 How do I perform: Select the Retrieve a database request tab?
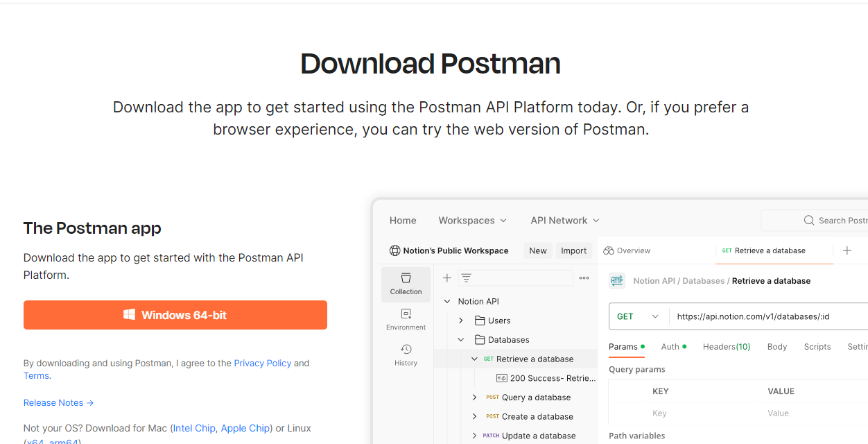[x=774, y=250]
